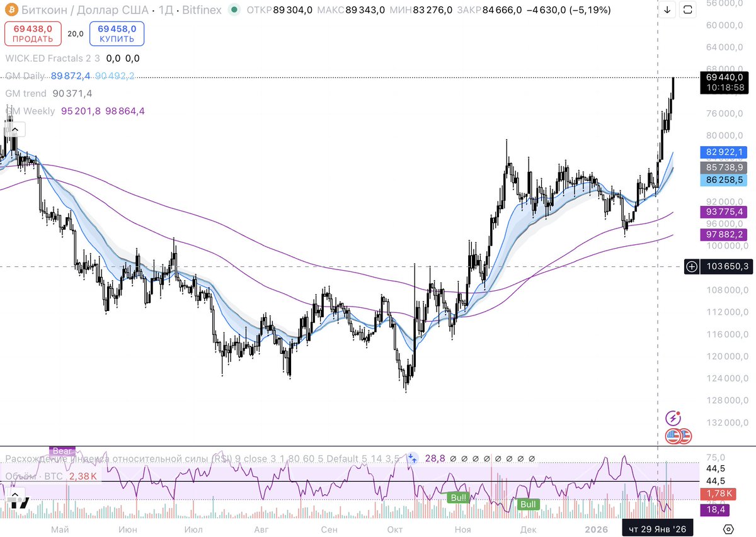This screenshot has width=756, height=537.
Task: Tap the date label чт 29 Янв '26
Action: click(x=658, y=529)
